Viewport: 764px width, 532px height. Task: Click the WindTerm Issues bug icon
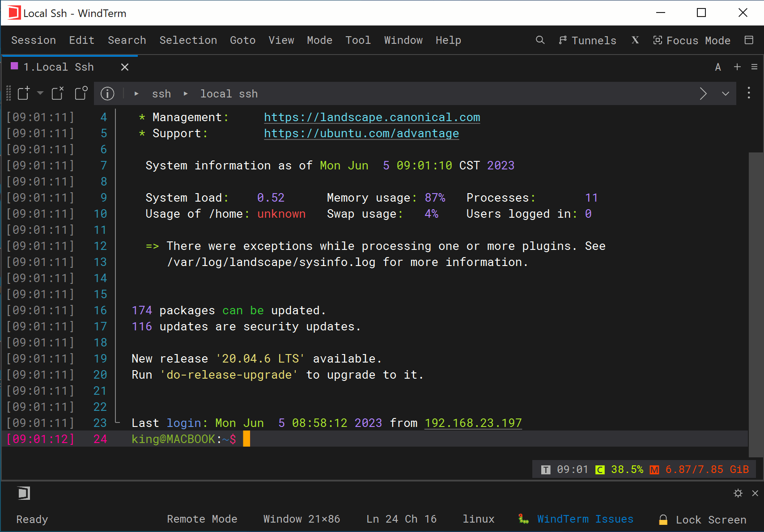coord(523,519)
